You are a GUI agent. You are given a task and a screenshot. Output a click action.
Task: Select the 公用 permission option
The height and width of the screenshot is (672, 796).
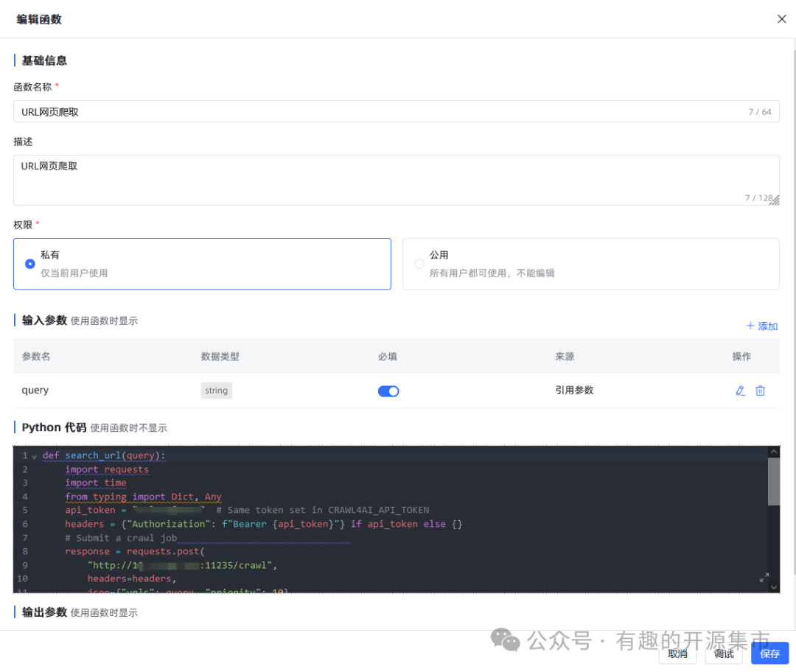pos(419,264)
